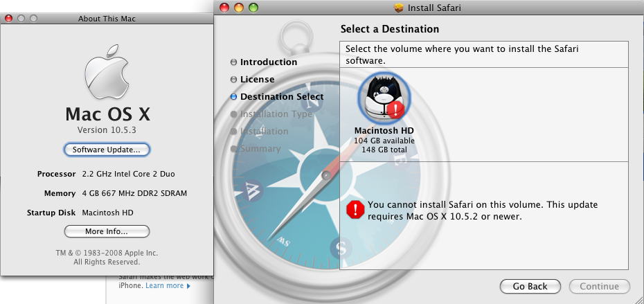Click the blue Destination Select bullet
Screen dimensions: 644x304
pos(233,97)
